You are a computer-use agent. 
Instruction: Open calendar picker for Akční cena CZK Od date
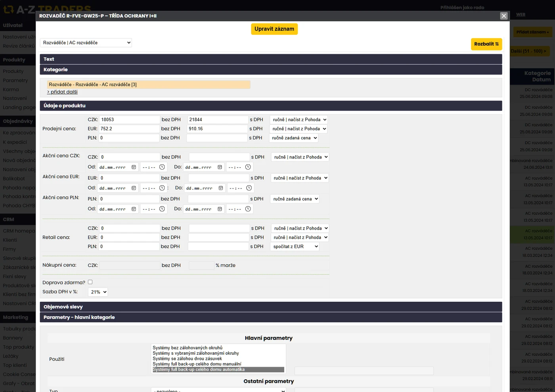tap(134, 167)
